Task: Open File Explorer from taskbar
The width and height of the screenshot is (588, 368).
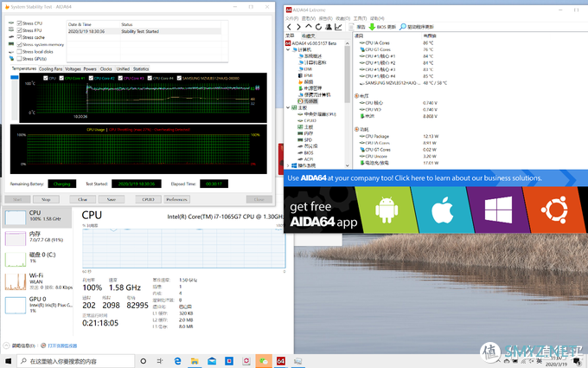Action: [195, 361]
